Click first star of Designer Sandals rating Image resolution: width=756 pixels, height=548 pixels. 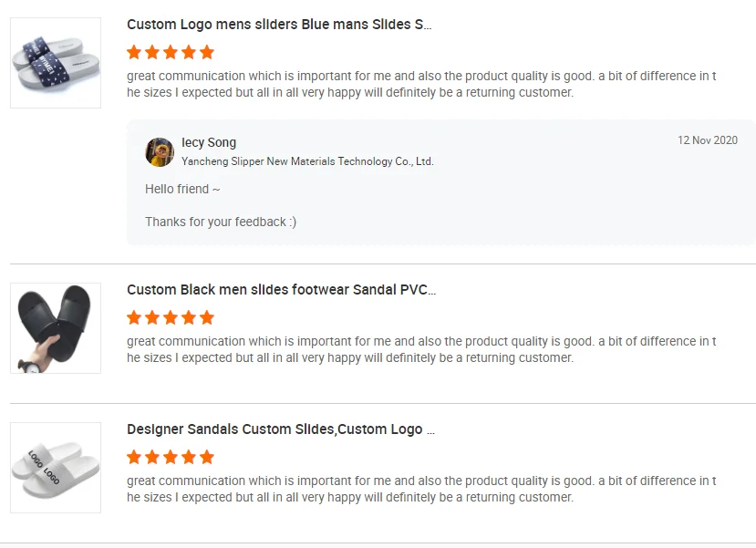[134, 457]
